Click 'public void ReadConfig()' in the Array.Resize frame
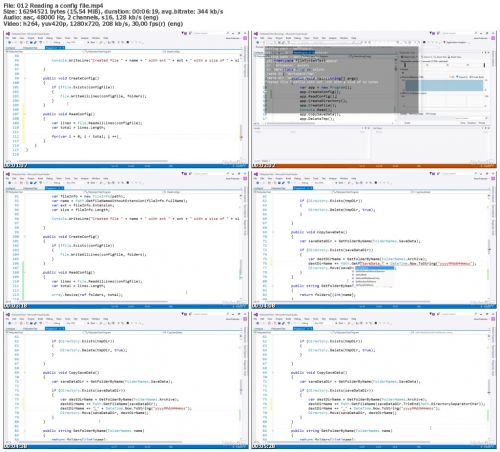This screenshot has height=452, width=500. (x=69, y=272)
